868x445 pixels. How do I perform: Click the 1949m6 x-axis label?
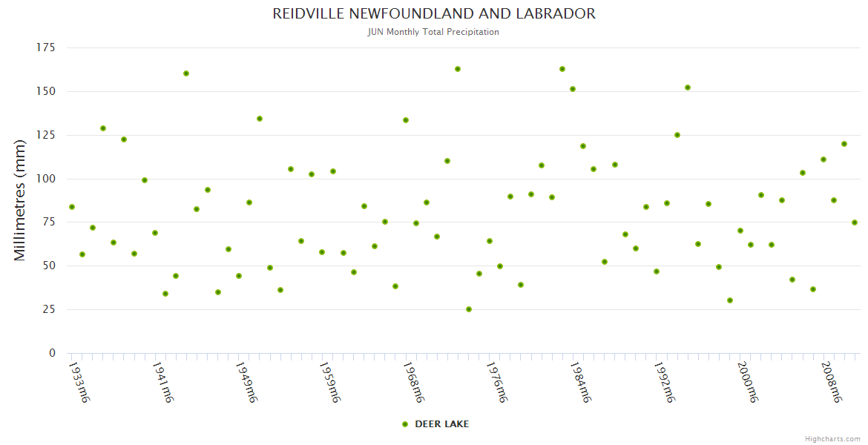point(246,382)
